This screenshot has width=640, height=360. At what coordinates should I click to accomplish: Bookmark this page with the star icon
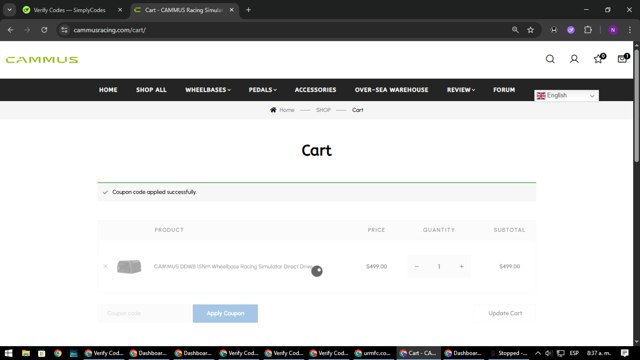(x=531, y=30)
